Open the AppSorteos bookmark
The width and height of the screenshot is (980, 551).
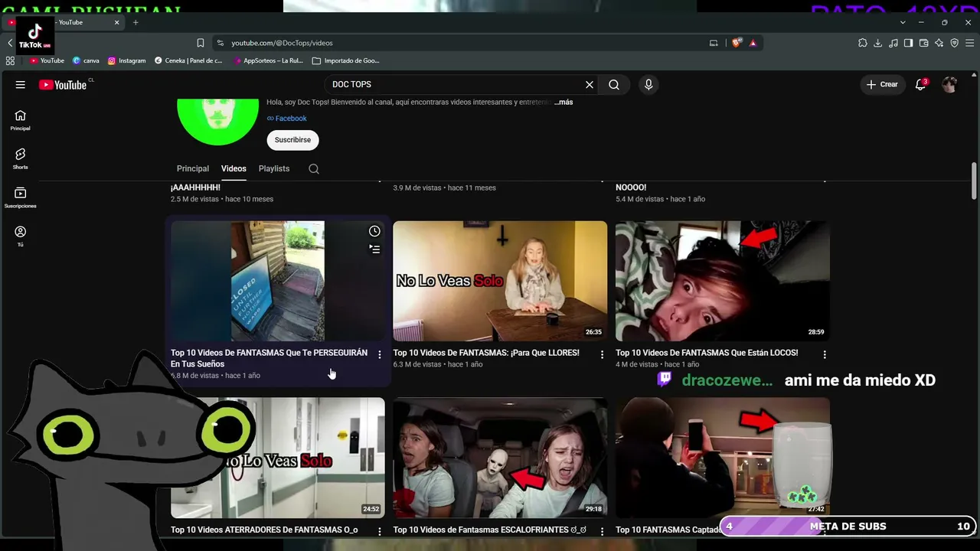click(269, 60)
